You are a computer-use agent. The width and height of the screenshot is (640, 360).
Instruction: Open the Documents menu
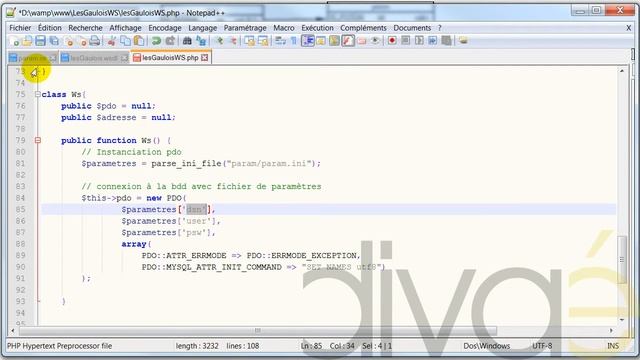[x=412, y=28]
